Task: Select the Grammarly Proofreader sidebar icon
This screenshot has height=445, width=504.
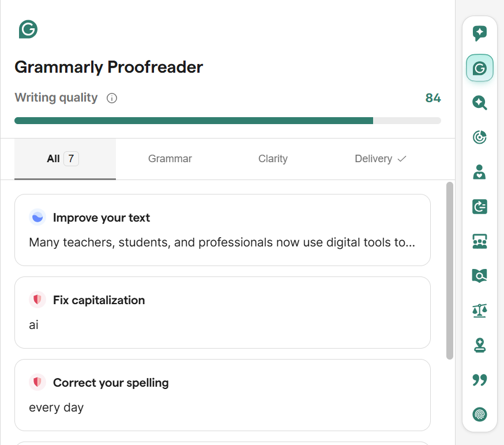Action: click(479, 69)
